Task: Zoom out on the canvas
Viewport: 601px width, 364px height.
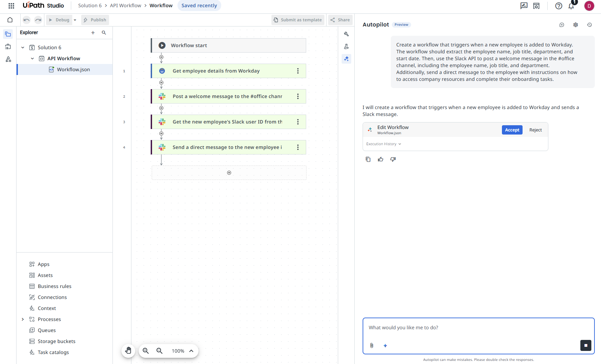Action: tap(160, 351)
